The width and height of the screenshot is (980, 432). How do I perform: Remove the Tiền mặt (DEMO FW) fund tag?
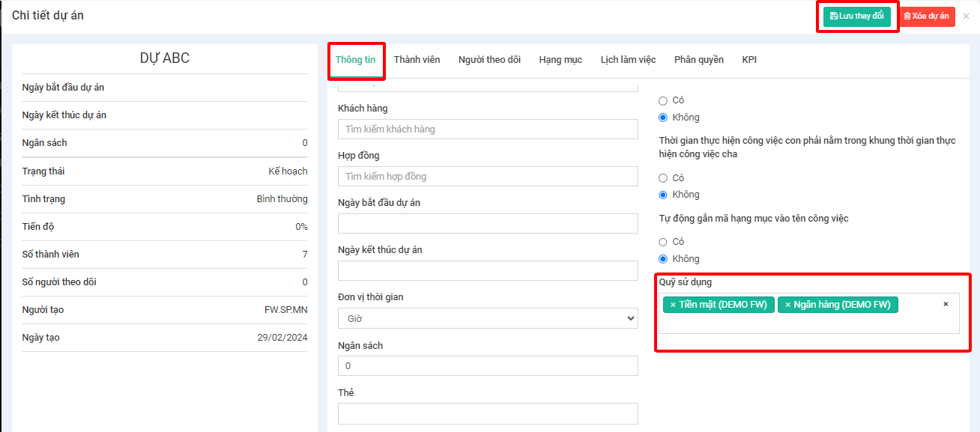coord(673,305)
